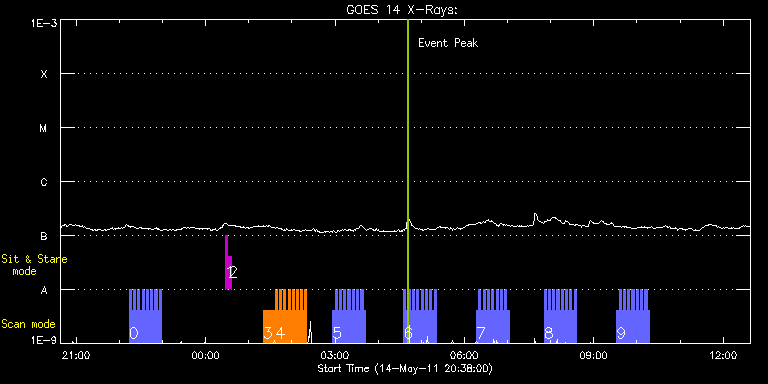Click the '1E-3' axis value
The height and width of the screenshot is (384, 768).
click(43, 23)
